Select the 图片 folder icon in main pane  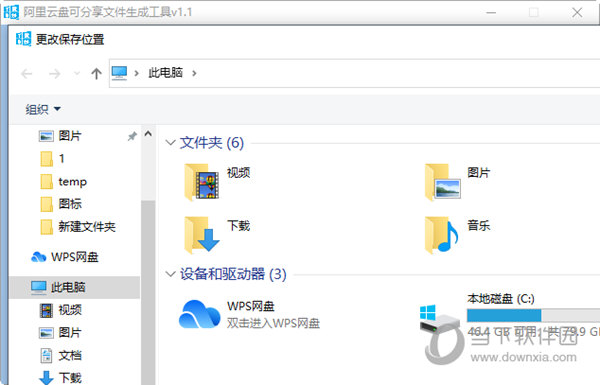443,182
